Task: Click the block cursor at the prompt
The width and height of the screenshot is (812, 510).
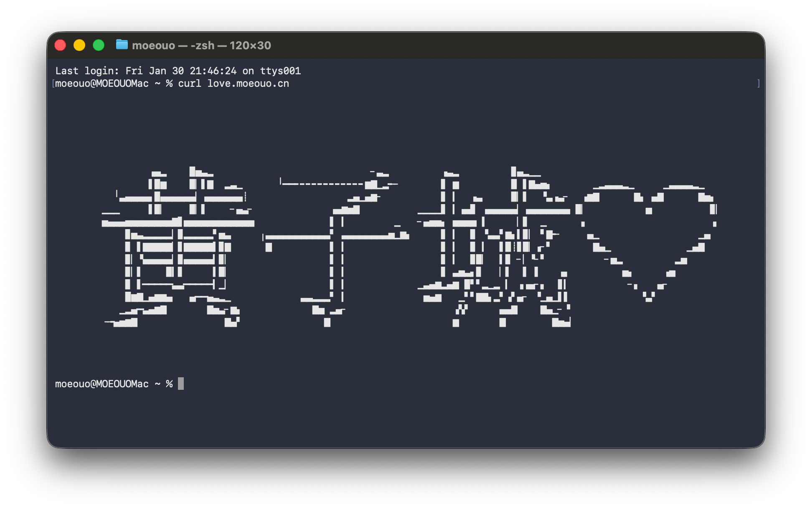Action: 181,384
